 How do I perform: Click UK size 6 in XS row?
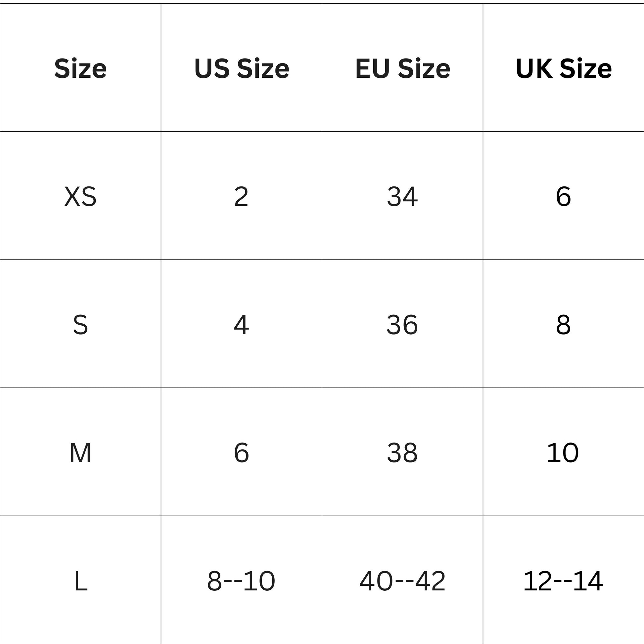(x=563, y=197)
